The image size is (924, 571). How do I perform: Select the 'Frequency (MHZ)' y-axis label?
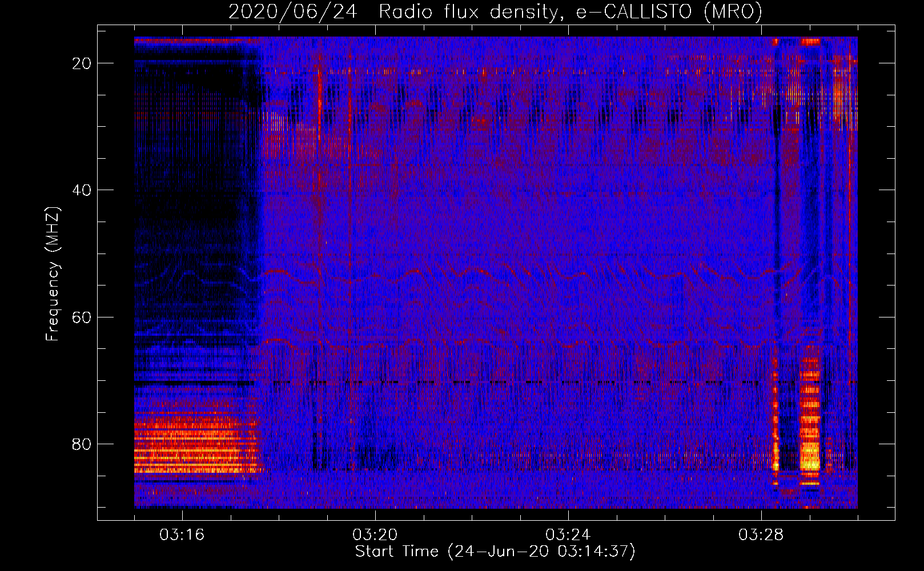pos(53,274)
